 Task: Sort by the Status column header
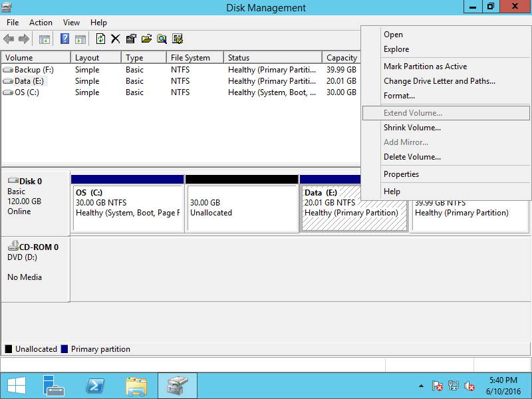click(273, 58)
